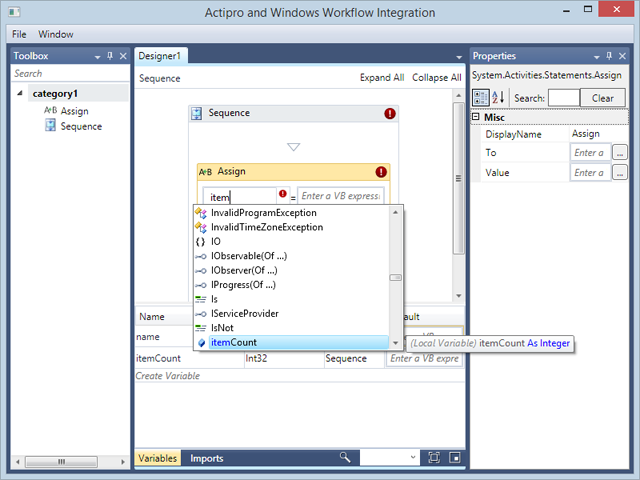Click the alphabetical sort icon in Properties
Image resolution: width=640 pixels, height=480 pixels.
pyautogui.click(x=498, y=98)
